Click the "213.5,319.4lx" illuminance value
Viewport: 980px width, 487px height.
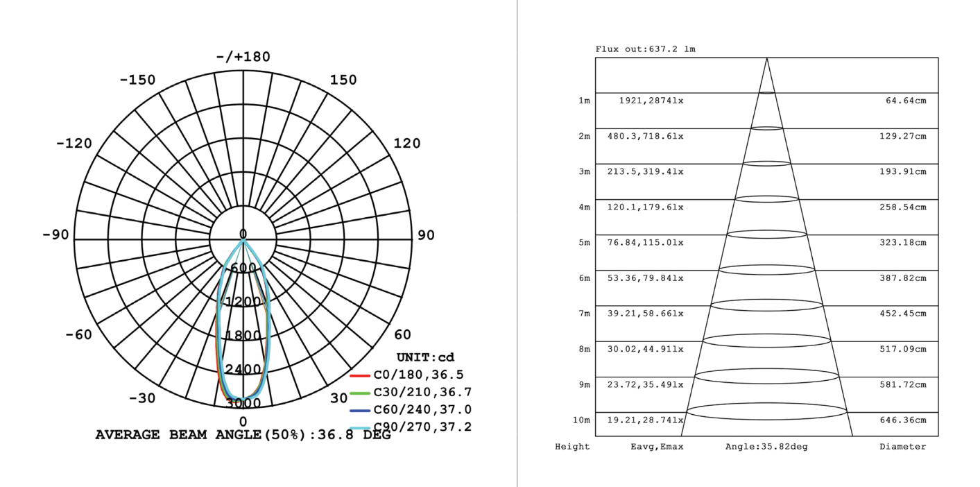coord(646,171)
